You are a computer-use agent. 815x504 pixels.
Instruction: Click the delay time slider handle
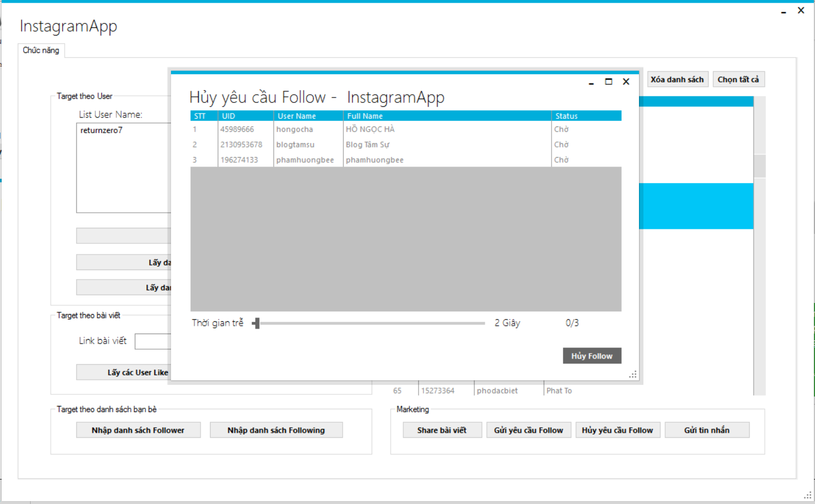point(257,323)
